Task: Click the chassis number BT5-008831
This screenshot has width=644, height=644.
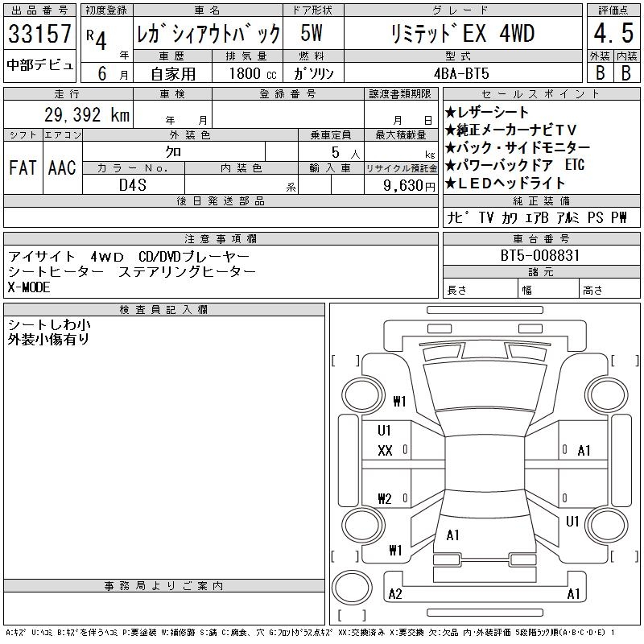Action: pos(540,256)
